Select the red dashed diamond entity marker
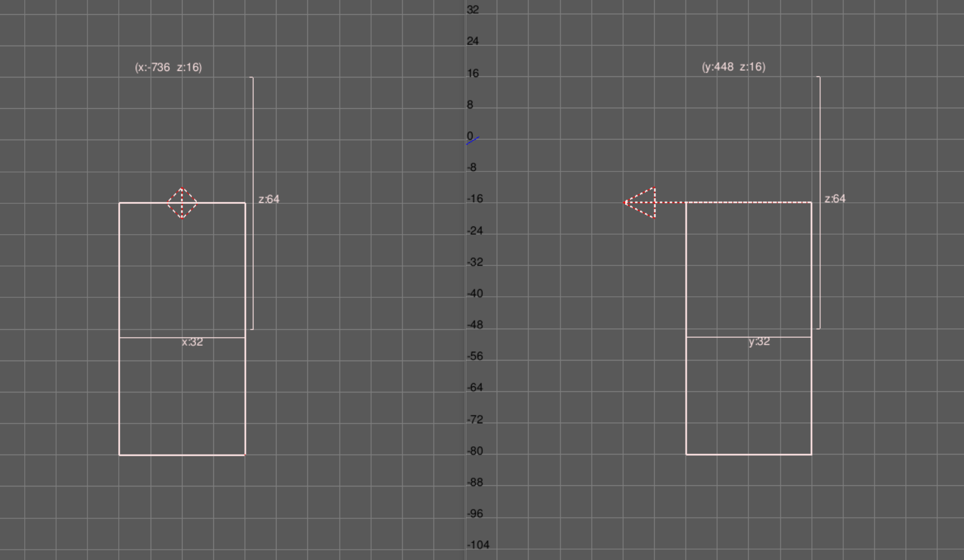Image resolution: width=964 pixels, height=560 pixels. (182, 203)
